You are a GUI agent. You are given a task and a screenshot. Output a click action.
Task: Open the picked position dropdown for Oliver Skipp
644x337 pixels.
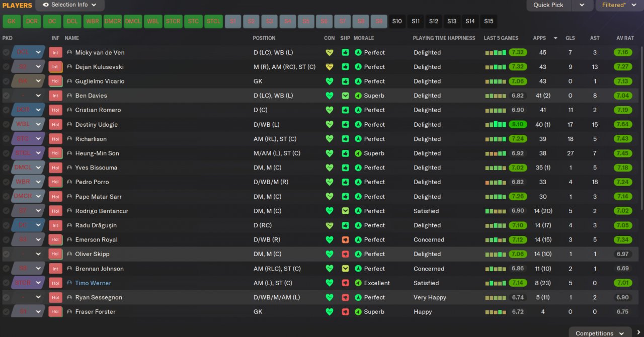(38, 254)
